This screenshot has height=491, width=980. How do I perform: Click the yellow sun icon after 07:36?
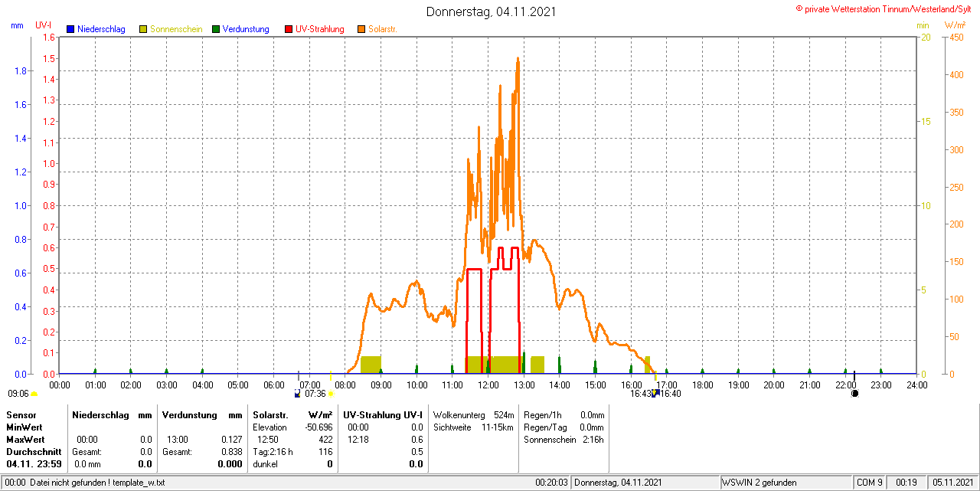(331, 394)
